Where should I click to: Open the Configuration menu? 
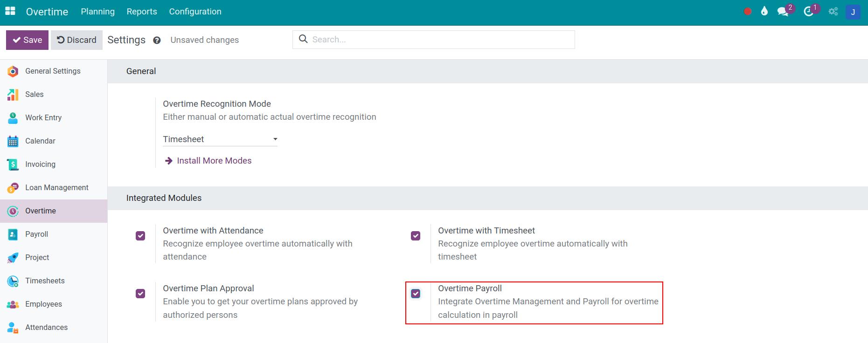pos(195,12)
